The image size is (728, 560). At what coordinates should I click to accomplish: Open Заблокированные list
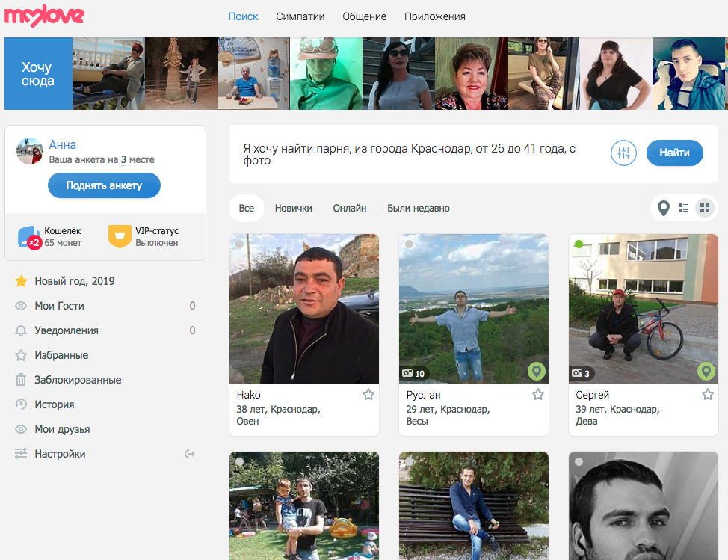point(78,380)
